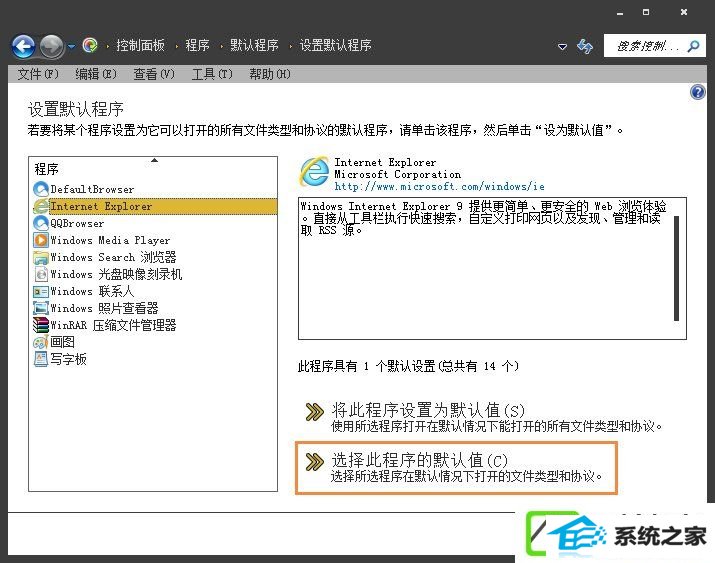Click the magnifier search icon
The image size is (715, 563).
[x=694, y=46]
